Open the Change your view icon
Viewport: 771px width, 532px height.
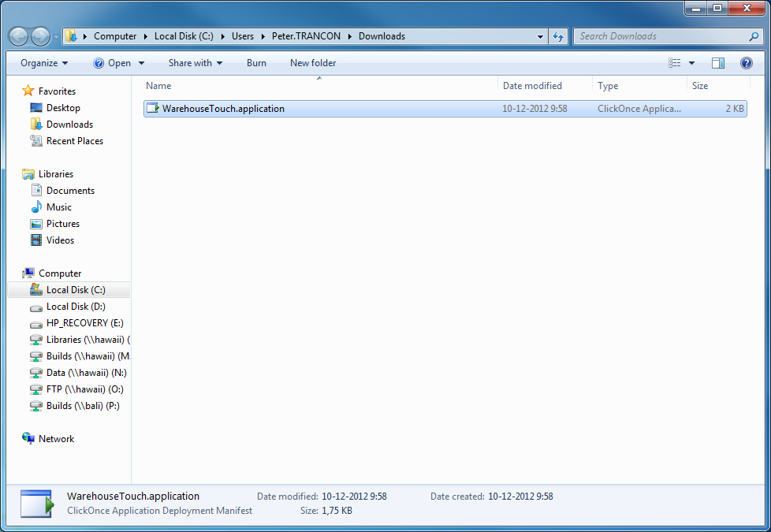[x=675, y=63]
